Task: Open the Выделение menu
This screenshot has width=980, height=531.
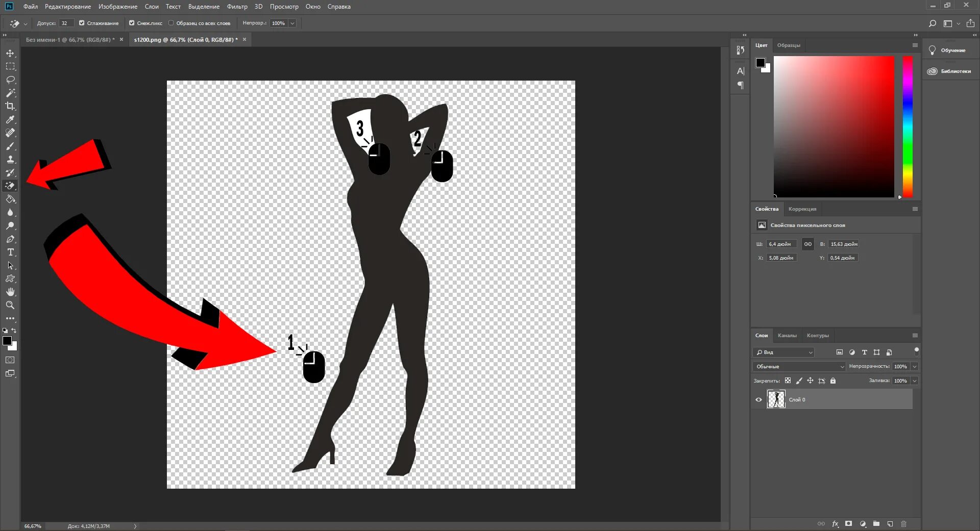Action: tap(204, 7)
